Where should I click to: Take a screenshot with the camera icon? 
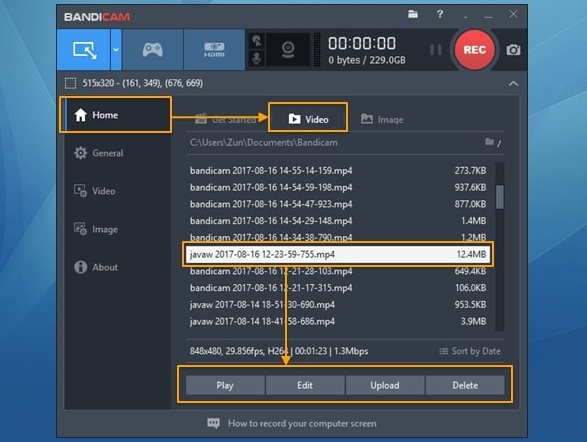click(513, 50)
